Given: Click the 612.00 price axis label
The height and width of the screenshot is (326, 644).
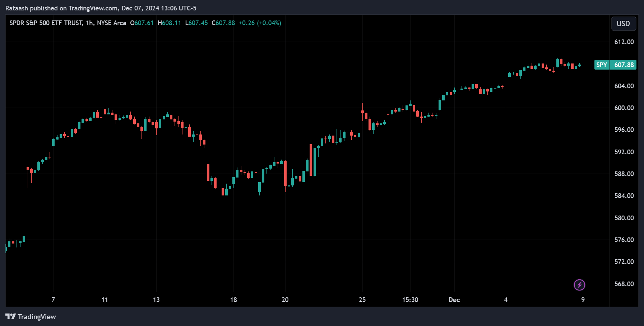Looking at the screenshot, I should coord(624,42).
